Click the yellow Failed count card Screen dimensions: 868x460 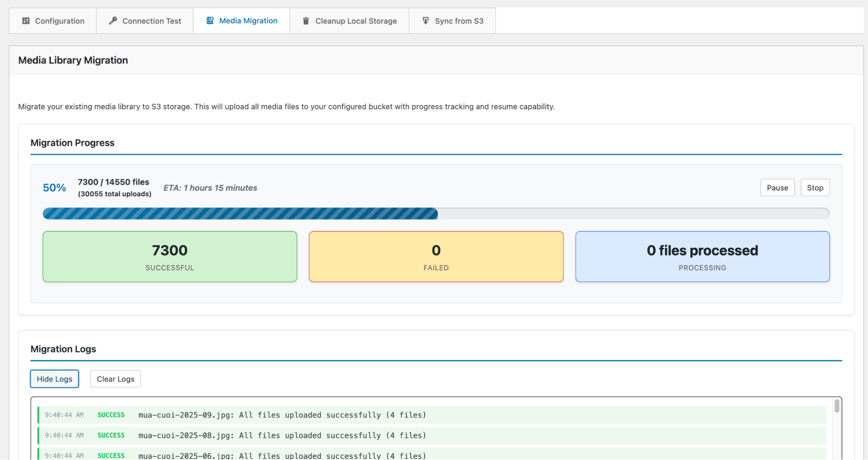click(x=436, y=256)
